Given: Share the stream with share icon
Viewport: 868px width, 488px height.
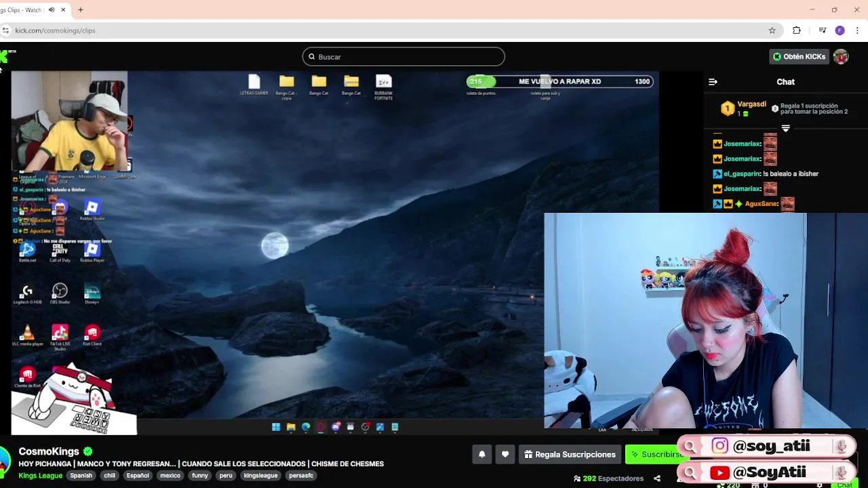Looking at the screenshot, I should [657, 479].
